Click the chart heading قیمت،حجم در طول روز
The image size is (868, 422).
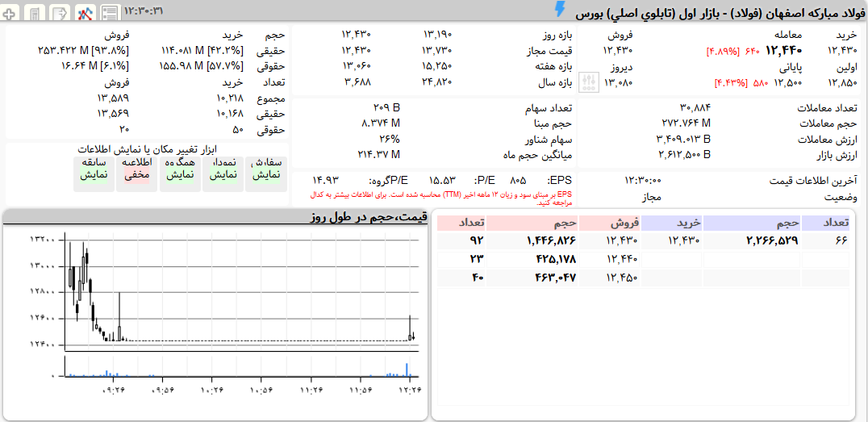[x=369, y=217]
